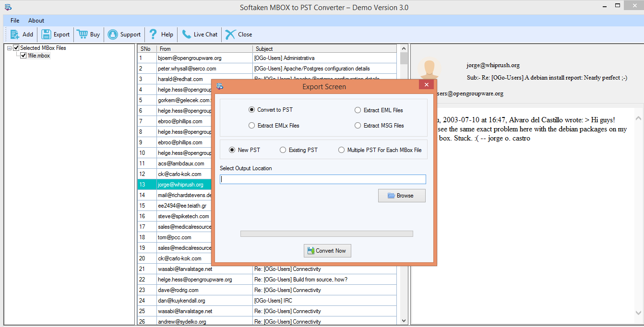Click the Select Output Location text field
Screen dimensions: 644x327
[323, 179]
